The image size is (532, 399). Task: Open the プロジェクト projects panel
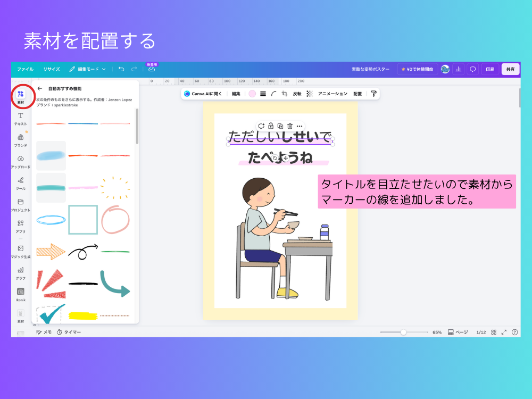click(x=21, y=205)
